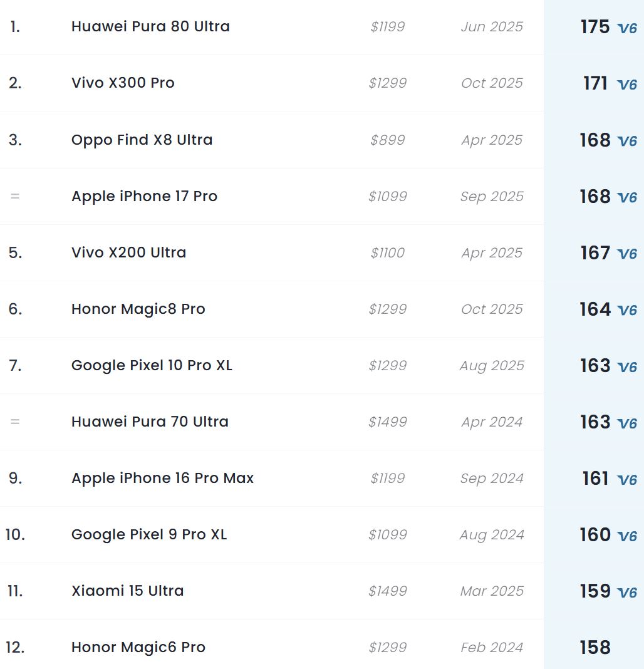This screenshot has height=669, width=644.
Task: Select Oppo Find X8 Ultra phone name
Action: click(x=142, y=140)
